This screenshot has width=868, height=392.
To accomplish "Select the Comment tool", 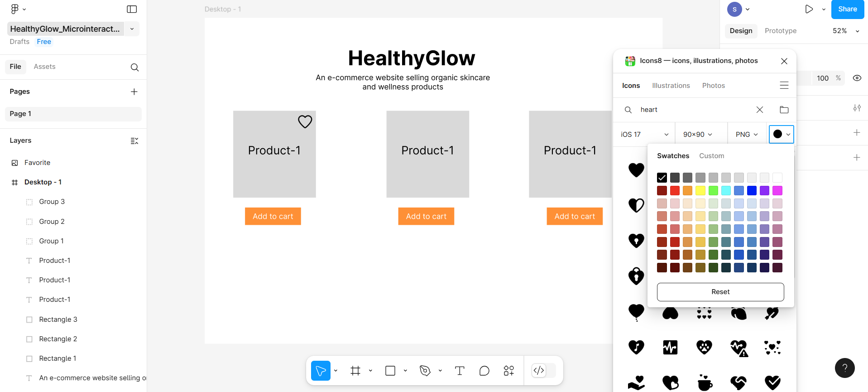I will point(484,371).
